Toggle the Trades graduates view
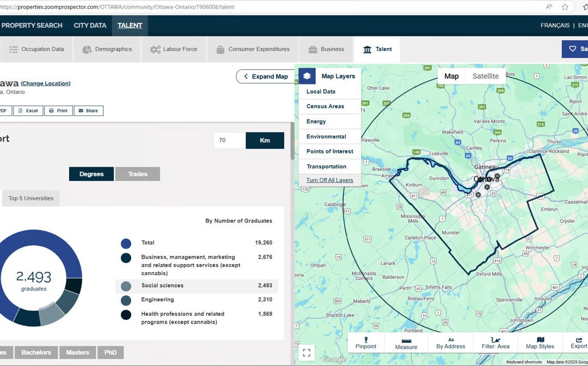Image resolution: width=588 pixels, height=366 pixels. pyautogui.click(x=138, y=174)
